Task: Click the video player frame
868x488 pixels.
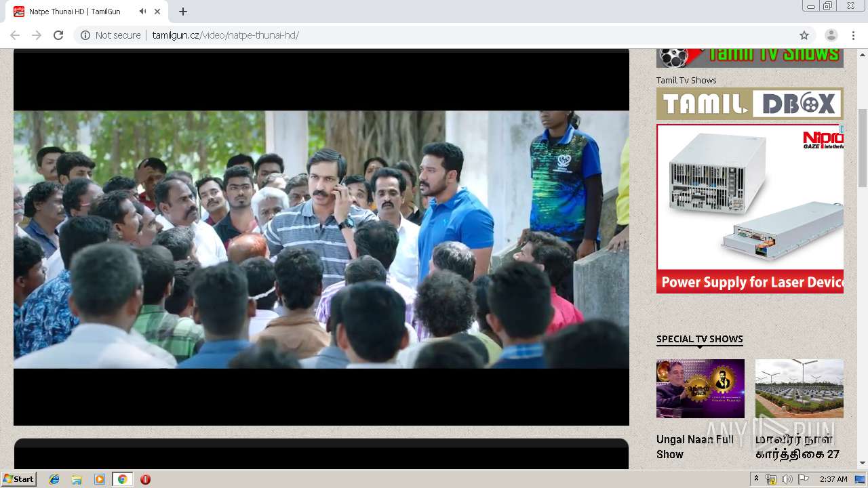Action: 321,239
